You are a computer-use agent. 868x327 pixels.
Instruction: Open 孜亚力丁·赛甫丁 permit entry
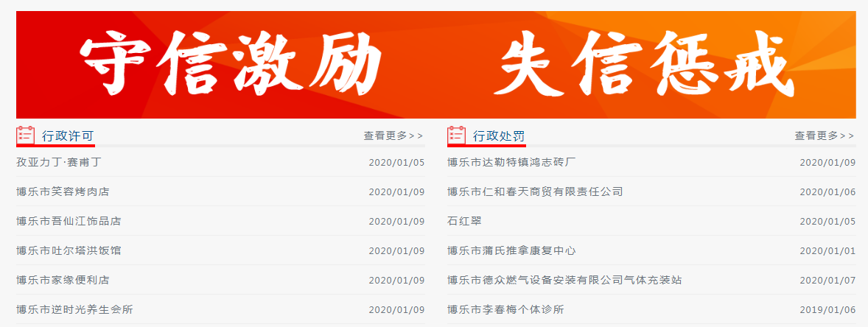click(x=58, y=162)
